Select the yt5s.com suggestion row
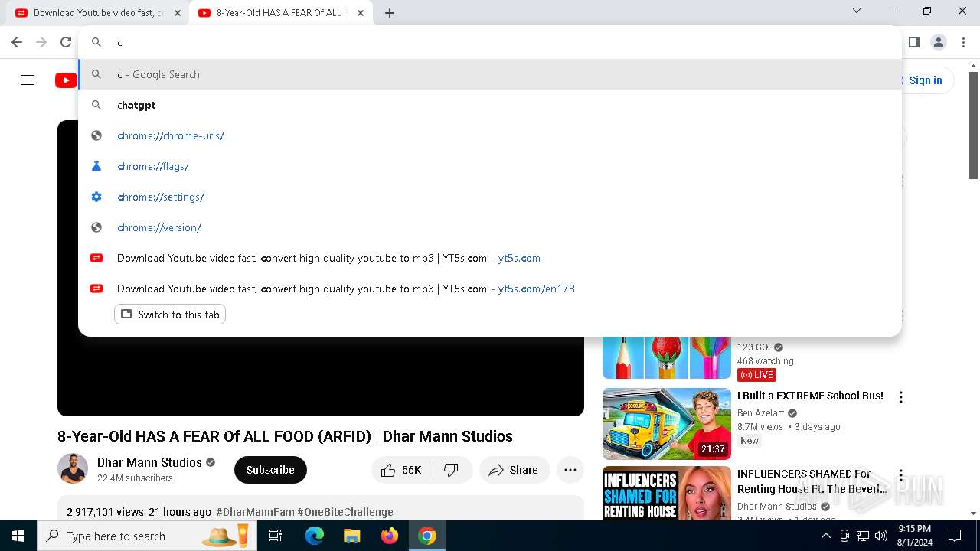Viewport: 980px width, 551px height. (490, 258)
